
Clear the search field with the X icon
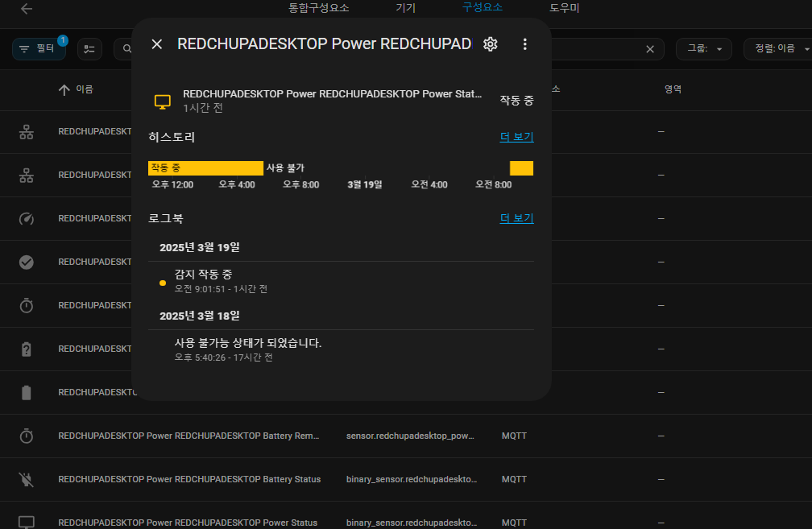(x=650, y=49)
